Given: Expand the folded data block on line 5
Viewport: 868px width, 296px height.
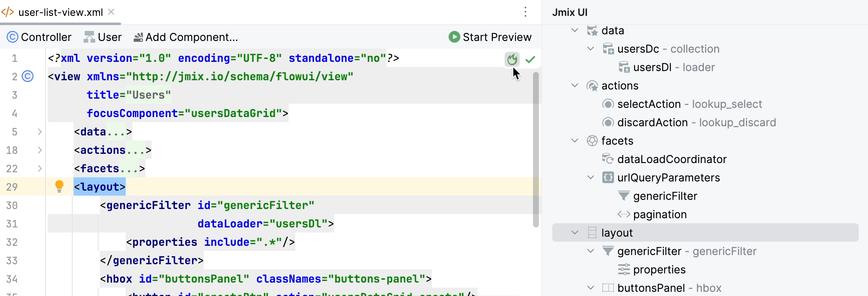Looking at the screenshot, I should (40, 132).
